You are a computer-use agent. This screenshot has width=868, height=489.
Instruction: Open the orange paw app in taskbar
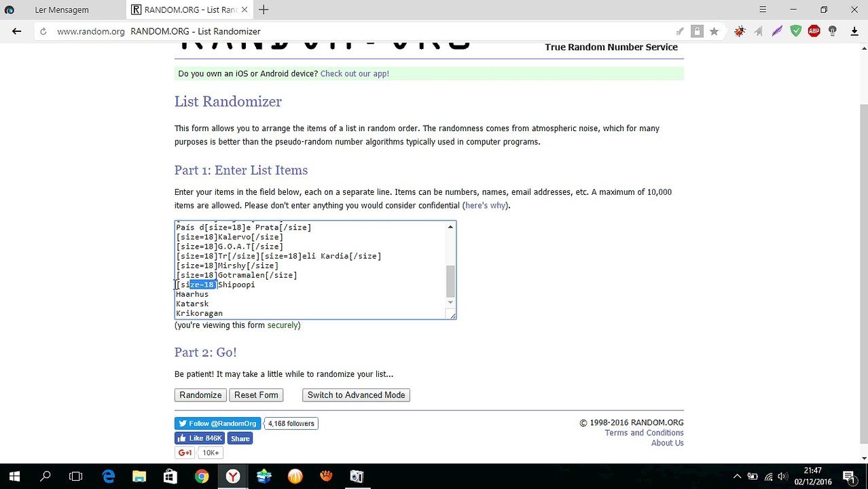click(x=326, y=476)
